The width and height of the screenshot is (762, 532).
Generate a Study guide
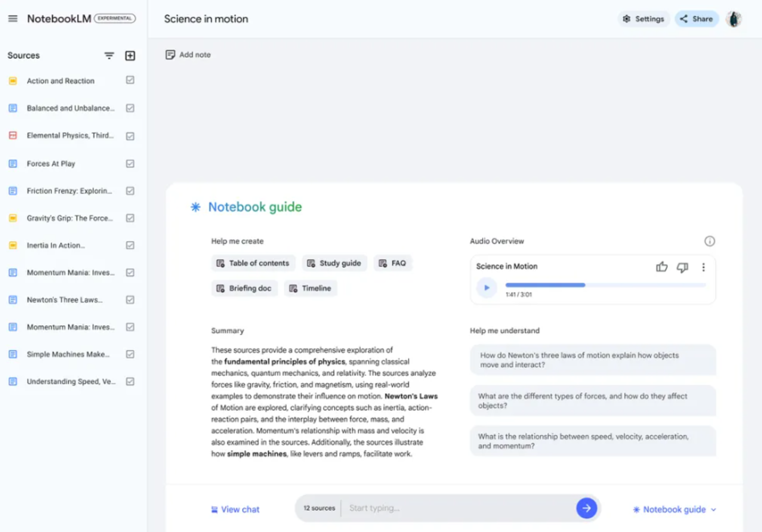coord(334,263)
